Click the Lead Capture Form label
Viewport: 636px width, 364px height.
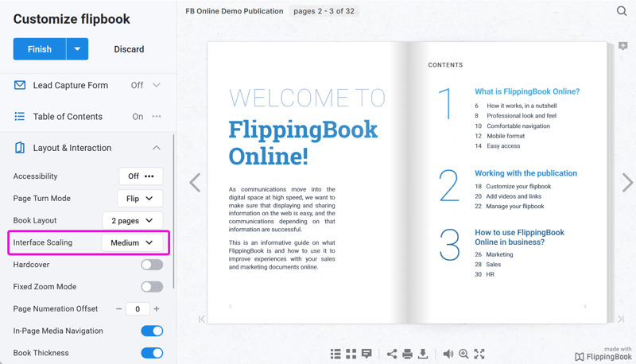(71, 85)
